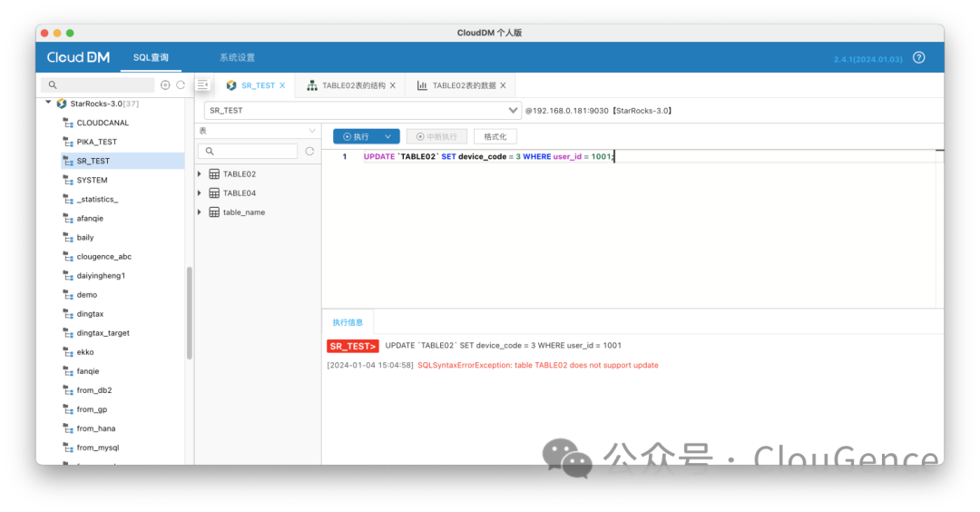
Task: Click the chart icon on TABLE02表的数据 tab
Action: [x=422, y=85]
